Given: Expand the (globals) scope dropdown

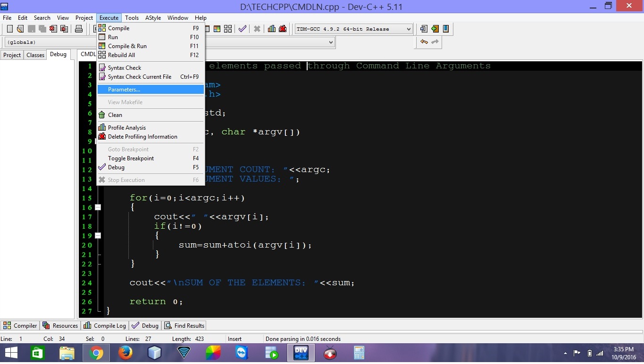Looking at the screenshot, I should [x=169, y=42].
